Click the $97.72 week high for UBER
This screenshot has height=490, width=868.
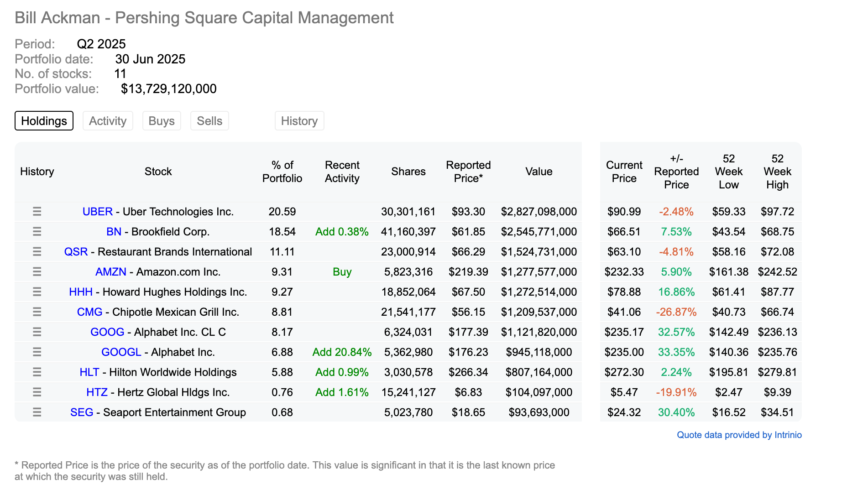pos(778,212)
